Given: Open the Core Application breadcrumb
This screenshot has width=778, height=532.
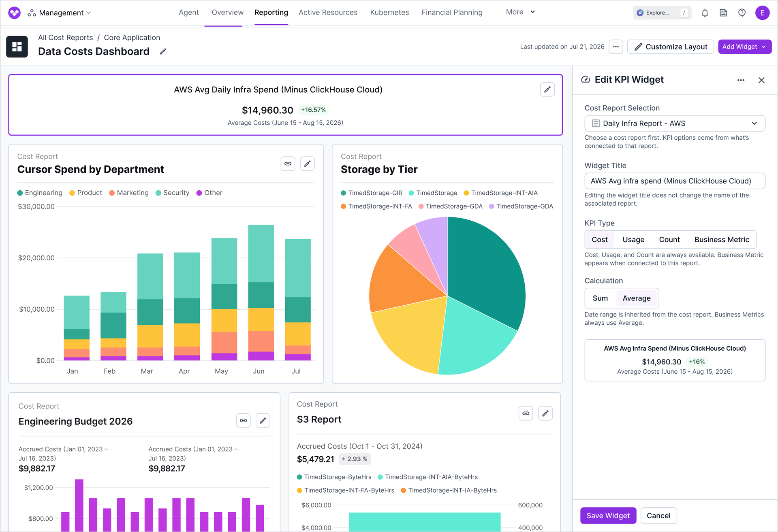Looking at the screenshot, I should tap(132, 38).
